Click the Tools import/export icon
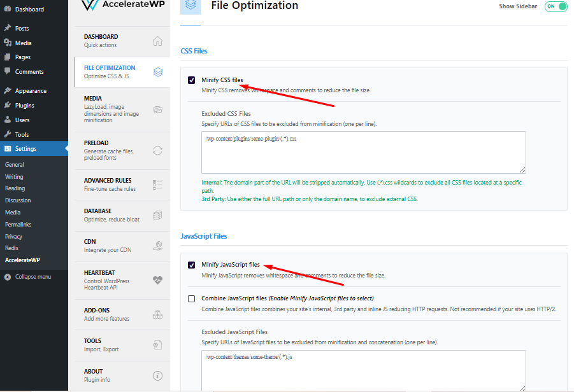Image resolution: width=574 pixels, height=392 pixels. [158, 345]
